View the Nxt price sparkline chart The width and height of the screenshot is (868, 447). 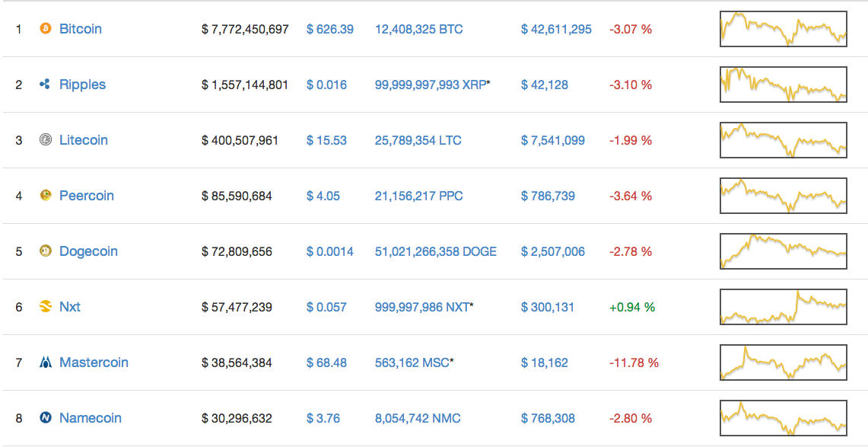[784, 307]
